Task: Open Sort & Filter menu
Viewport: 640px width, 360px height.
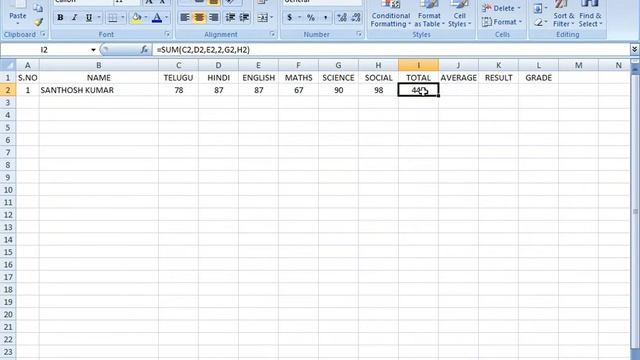Action: (x=564, y=15)
